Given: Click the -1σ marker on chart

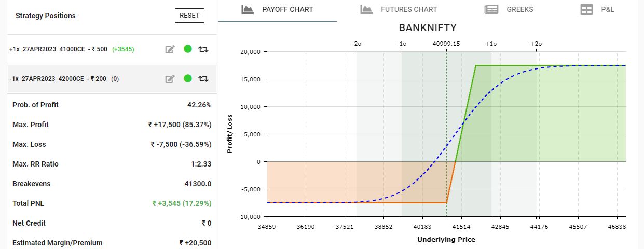Looking at the screenshot, I should pos(402,44).
